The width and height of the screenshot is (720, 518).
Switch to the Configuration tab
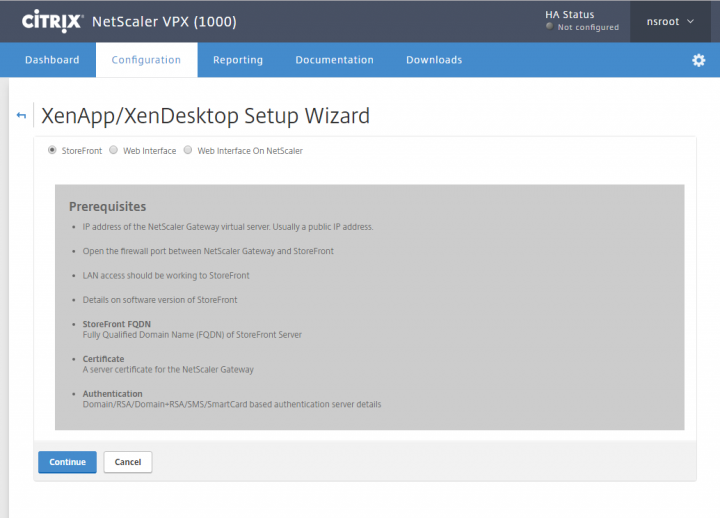click(146, 60)
